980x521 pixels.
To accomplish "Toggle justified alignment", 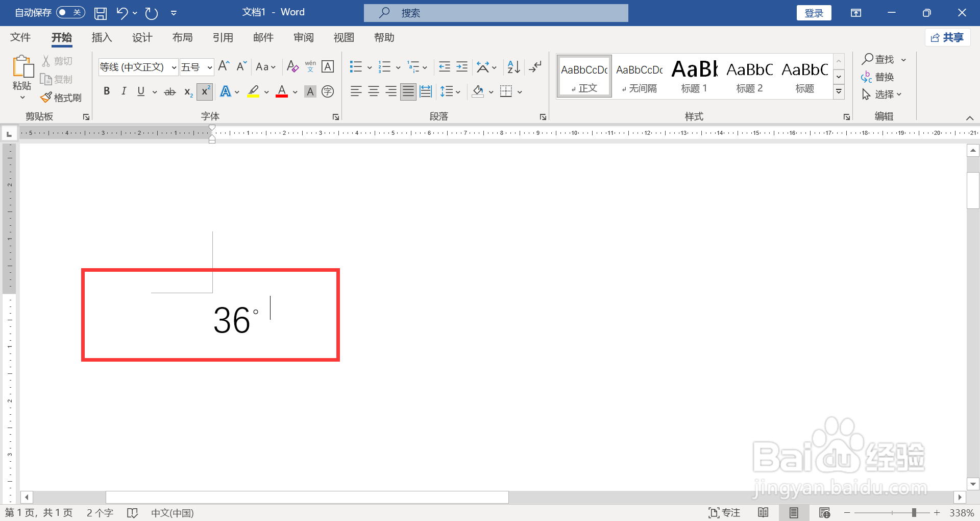I will (408, 91).
